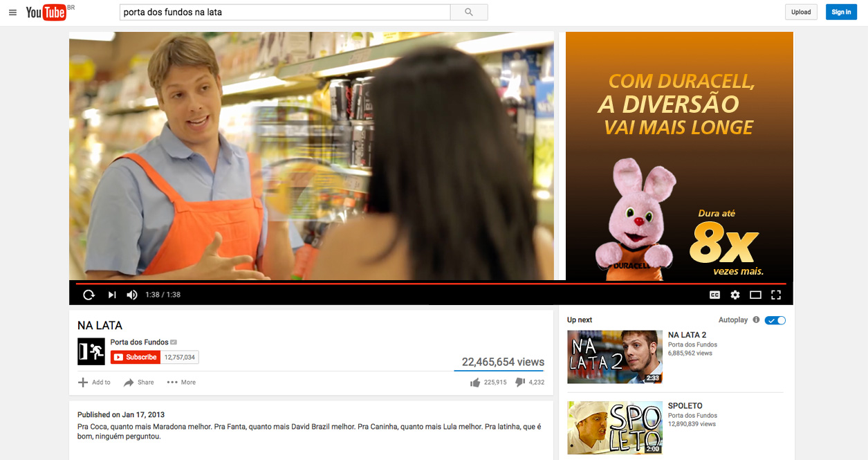The height and width of the screenshot is (460, 868).
Task: Enter full screen mode
Action: [x=776, y=295]
